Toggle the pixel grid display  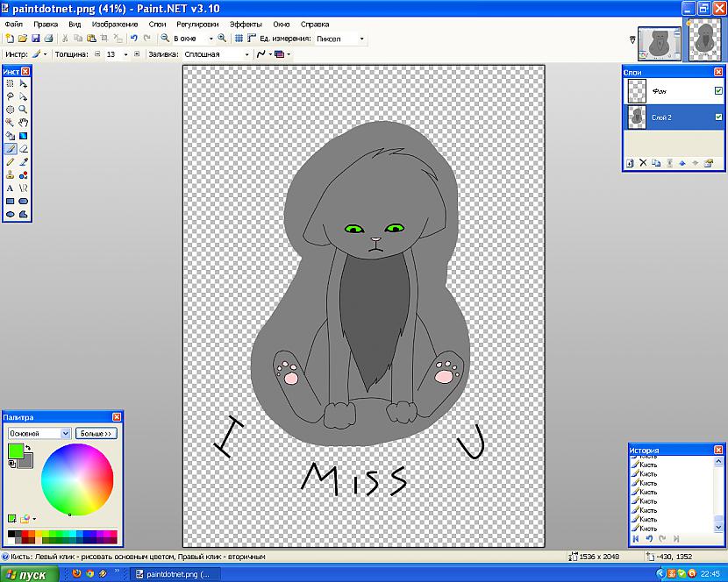(x=239, y=39)
